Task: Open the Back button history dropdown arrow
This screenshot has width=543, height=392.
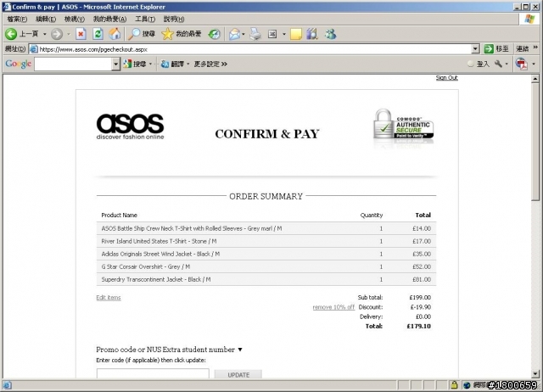Action: (x=45, y=34)
